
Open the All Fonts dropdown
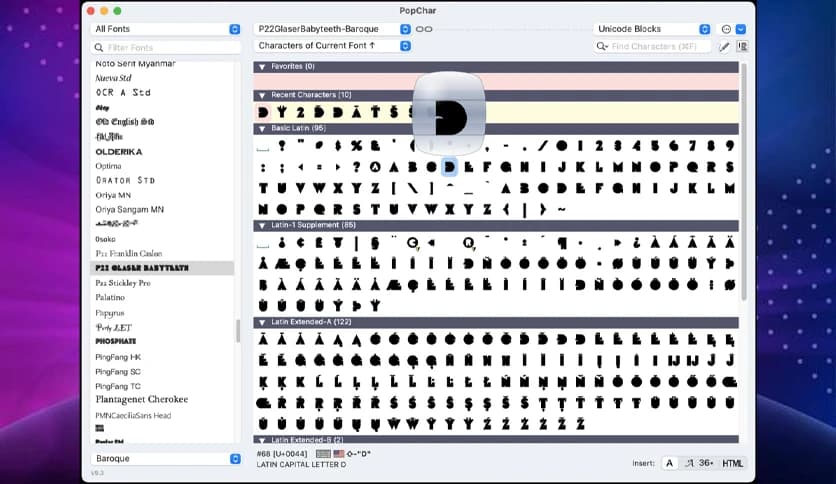point(166,29)
